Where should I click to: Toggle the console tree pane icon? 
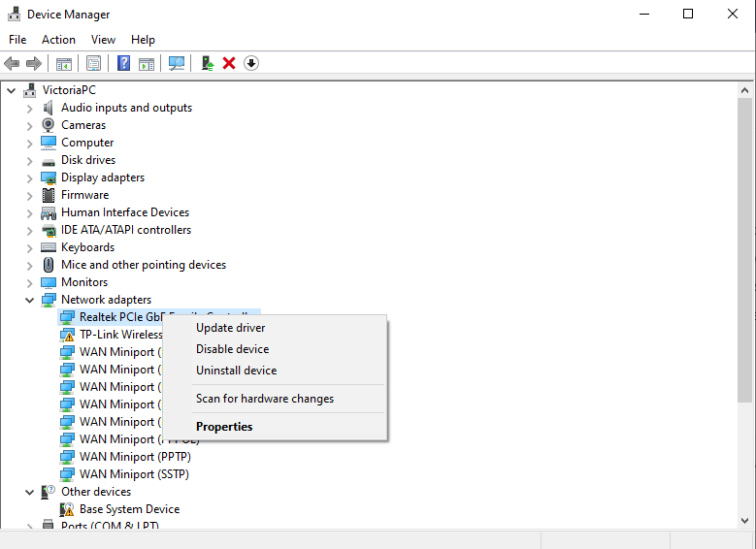(x=64, y=63)
